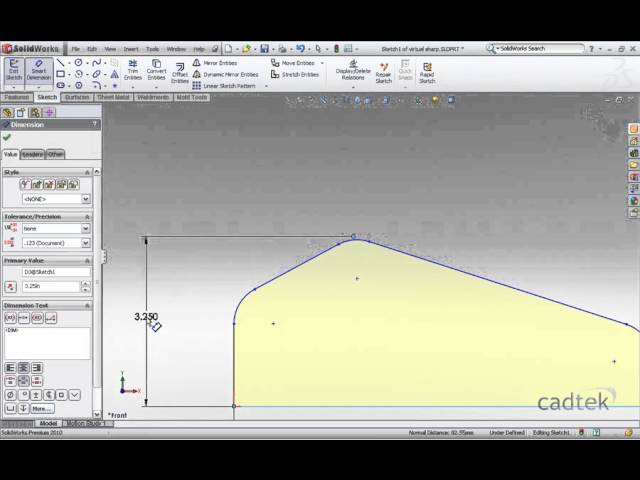
Task: Insert the diameter symbol
Action: pos(10,395)
